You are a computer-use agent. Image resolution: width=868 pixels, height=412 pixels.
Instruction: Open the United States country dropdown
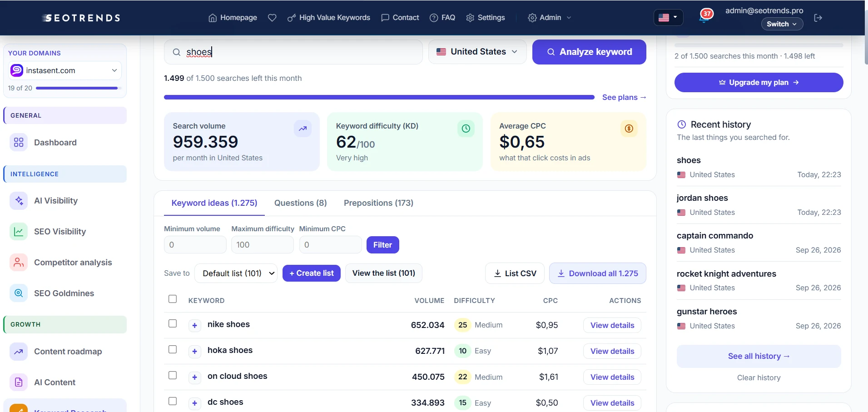click(477, 52)
